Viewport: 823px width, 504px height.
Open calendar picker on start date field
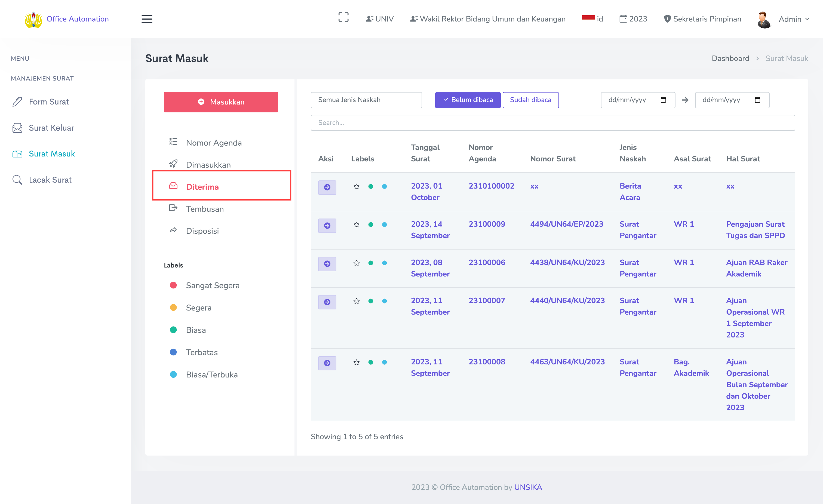pos(663,100)
